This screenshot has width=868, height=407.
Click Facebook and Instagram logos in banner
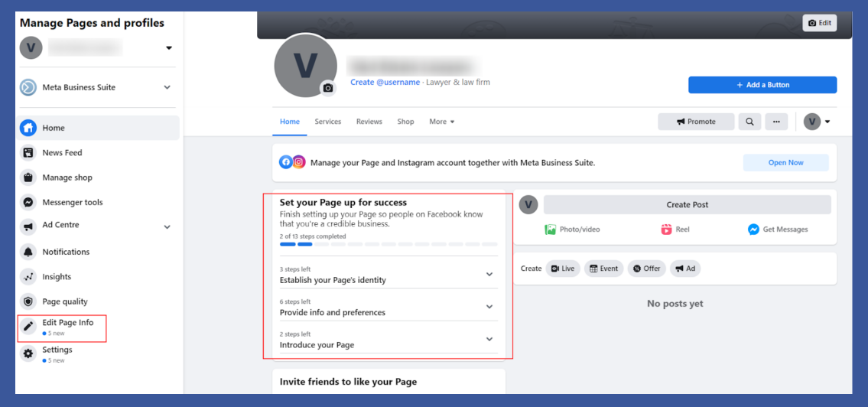point(291,162)
